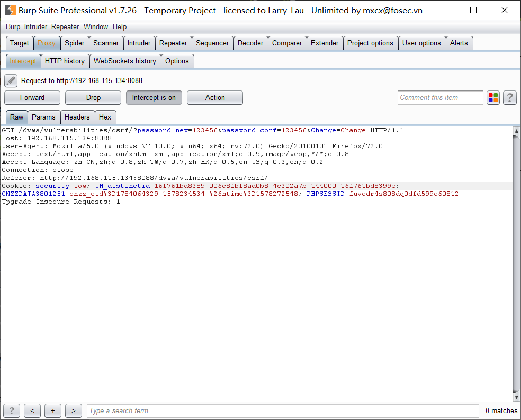This screenshot has width=521, height=420.
Task: Select the Raw request view tab
Action: tap(16, 117)
